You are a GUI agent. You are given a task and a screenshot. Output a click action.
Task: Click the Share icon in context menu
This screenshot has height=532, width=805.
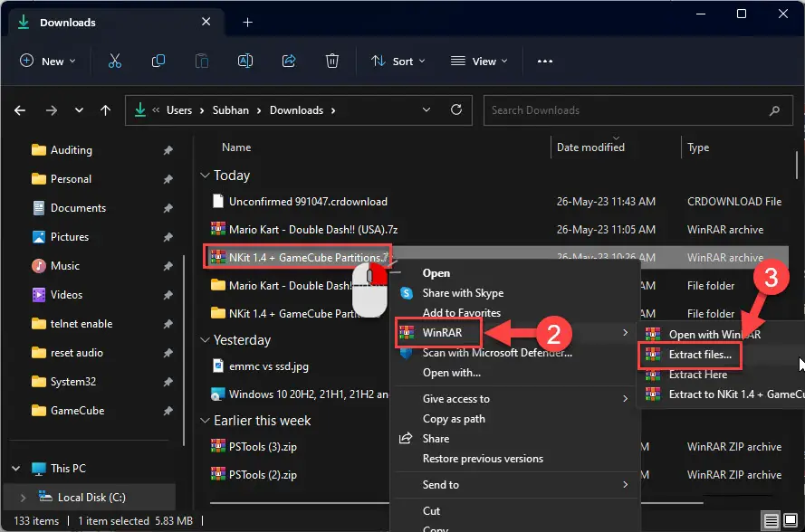tap(406, 438)
